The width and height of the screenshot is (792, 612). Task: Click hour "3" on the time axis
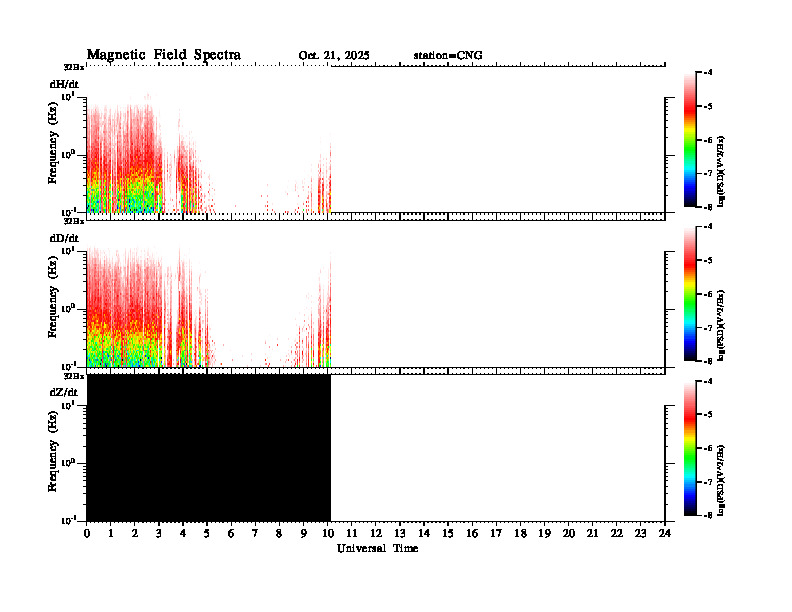[159, 534]
